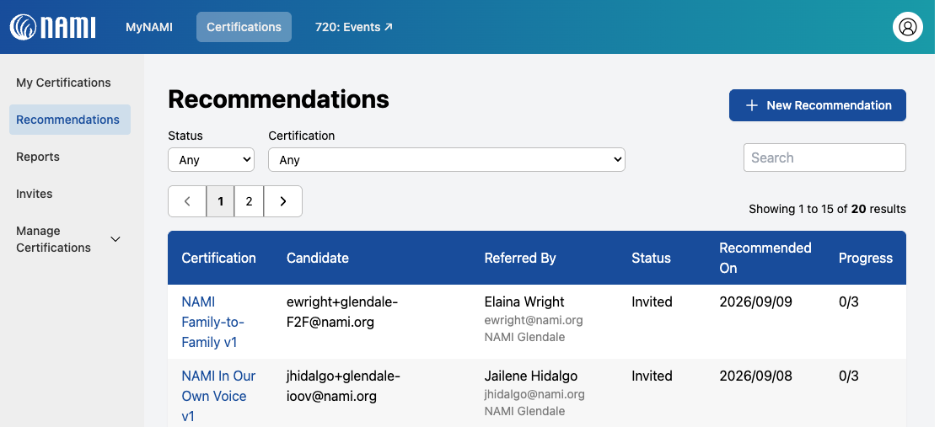Select the Certifications tab
Viewport: 936px width, 427px height.
(244, 27)
